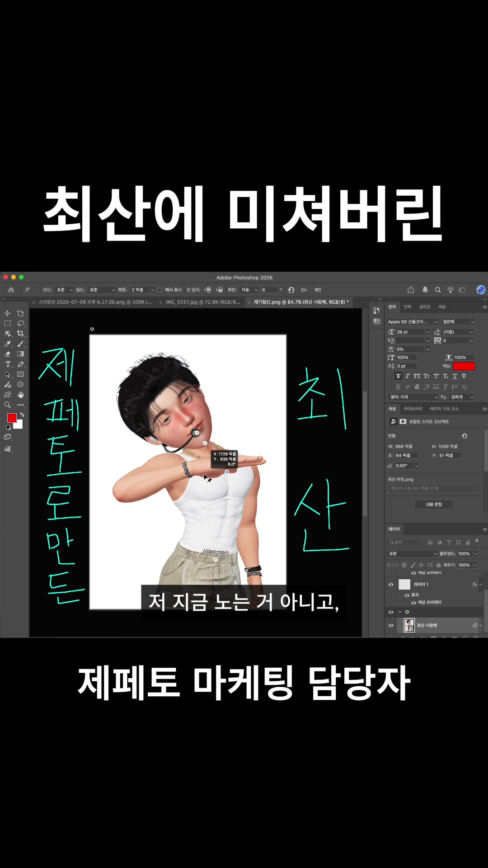Image resolution: width=488 pixels, height=868 pixels.
Task: Toggle visibility of 레이어 1
Action: [x=391, y=585]
